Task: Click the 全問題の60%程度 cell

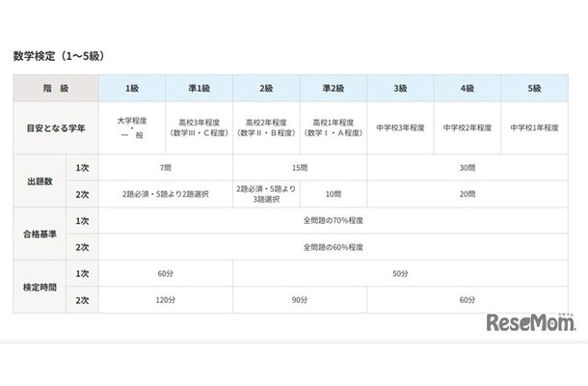Action: click(333, 247)
